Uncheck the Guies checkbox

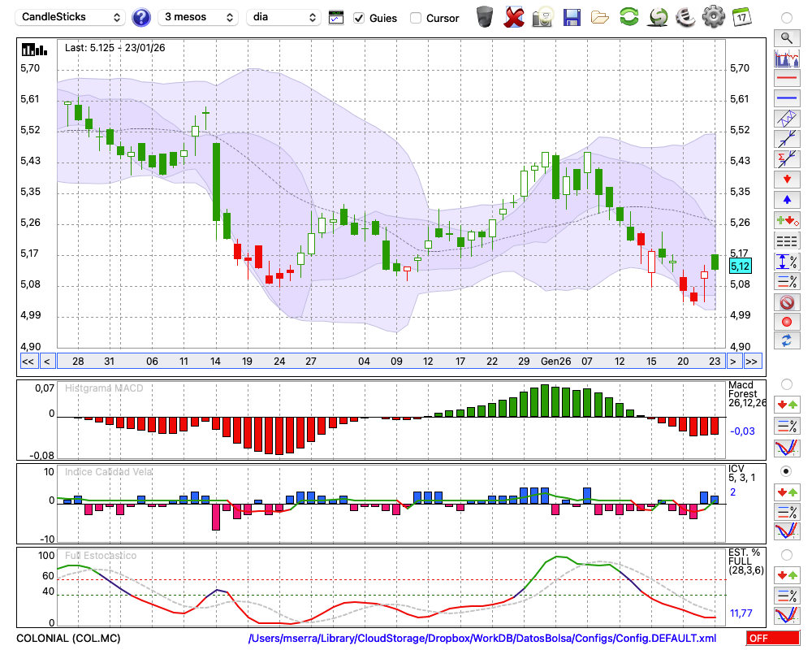[x=359, y=18]
